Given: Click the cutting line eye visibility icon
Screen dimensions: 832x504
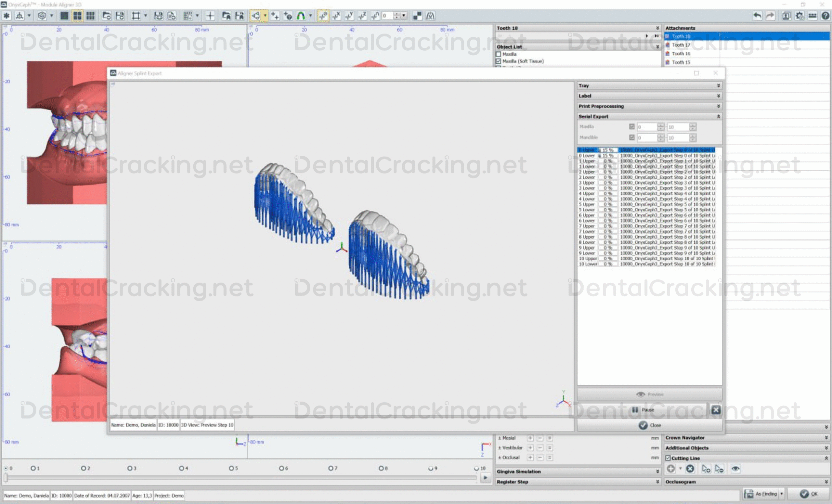Looking at the screenshot, I should point(735,469).
